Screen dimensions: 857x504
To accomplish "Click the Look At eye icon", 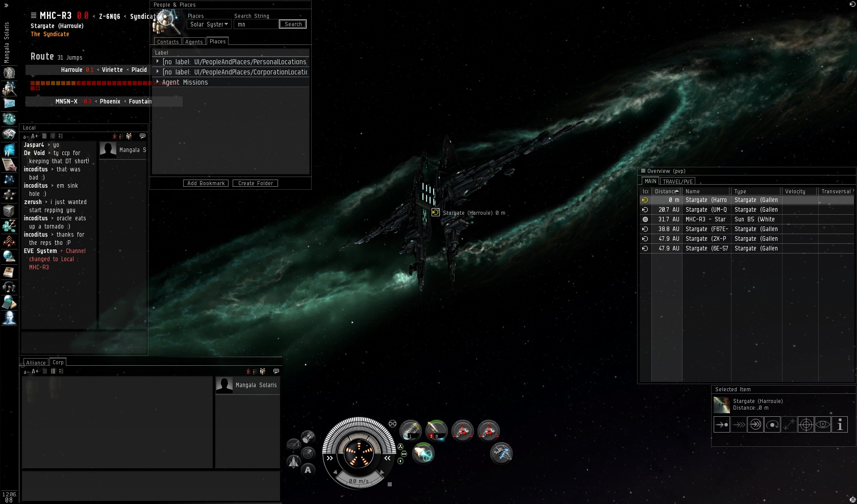I will click(x=823, y=424).
